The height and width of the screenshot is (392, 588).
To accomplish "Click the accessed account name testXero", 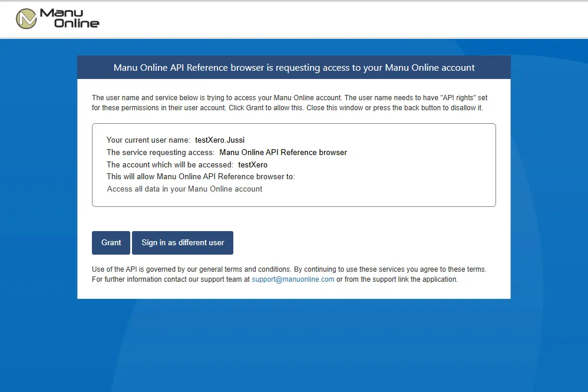I will point(253,165).
